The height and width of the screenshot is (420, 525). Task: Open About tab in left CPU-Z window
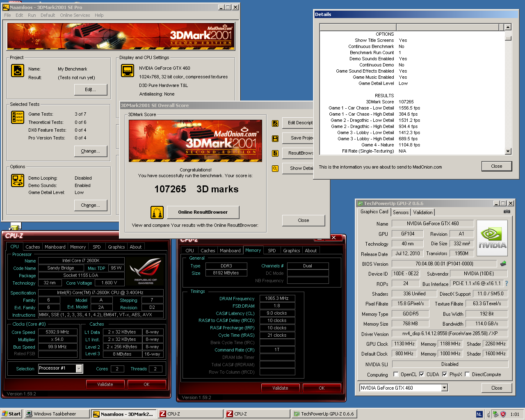point(136,247)
